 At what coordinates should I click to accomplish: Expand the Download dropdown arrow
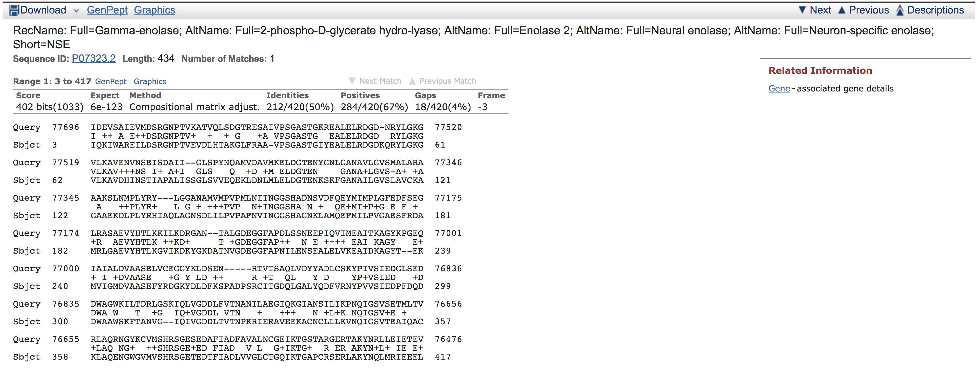(76, 11)
